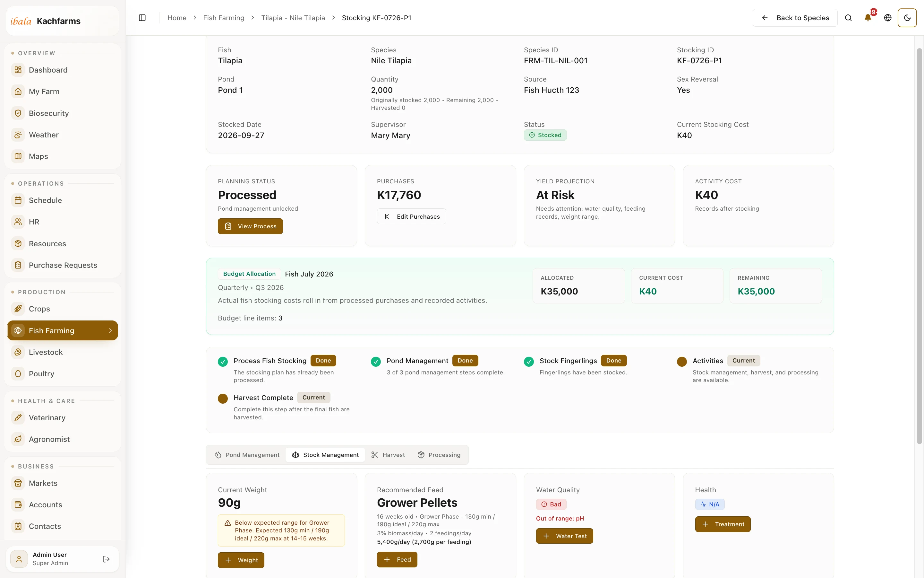The image size is (924, 578).
Task: Switch to Pond Management tab
Action: tap(247, 455)
